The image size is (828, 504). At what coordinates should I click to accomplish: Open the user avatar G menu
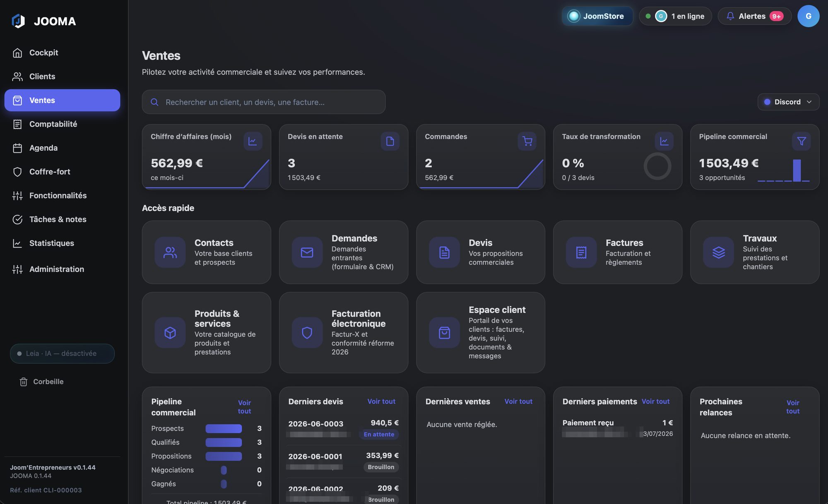pyautogui.click(x=808, y=16)
